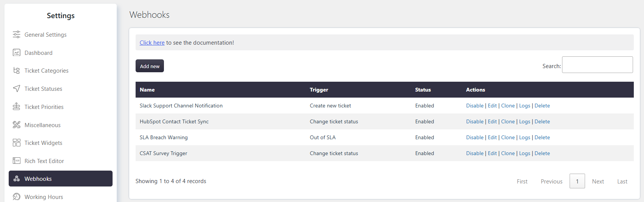Viewport: 644px width, 202px height.
Task: Click the General Settings sliders icon
Action: coord(17,34)
